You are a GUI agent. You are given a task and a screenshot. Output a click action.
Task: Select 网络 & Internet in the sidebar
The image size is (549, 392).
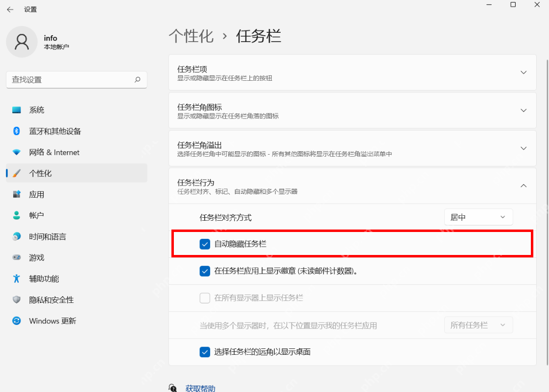pyautogui.click(x=77, y=152)
